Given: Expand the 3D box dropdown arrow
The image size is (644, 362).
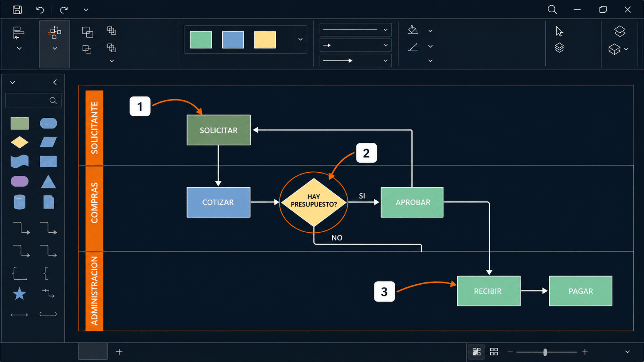Looking at the screenshot, I should point(626,49).
